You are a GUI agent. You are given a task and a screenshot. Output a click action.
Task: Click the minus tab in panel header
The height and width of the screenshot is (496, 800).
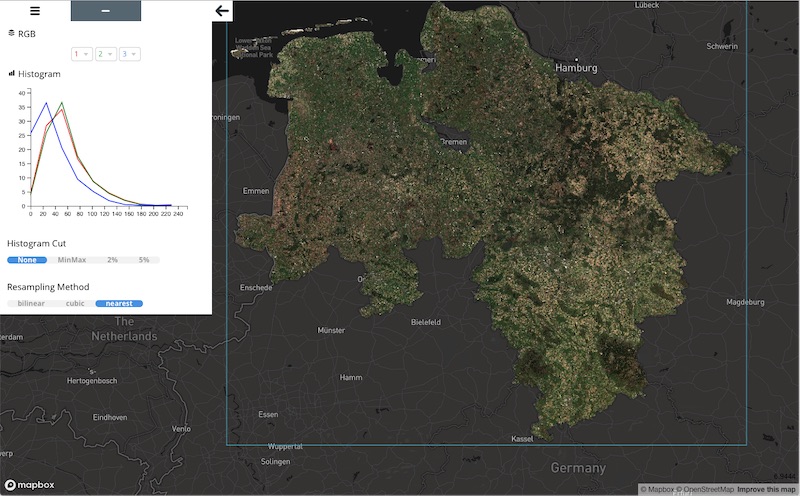click(x=106, y=11)
